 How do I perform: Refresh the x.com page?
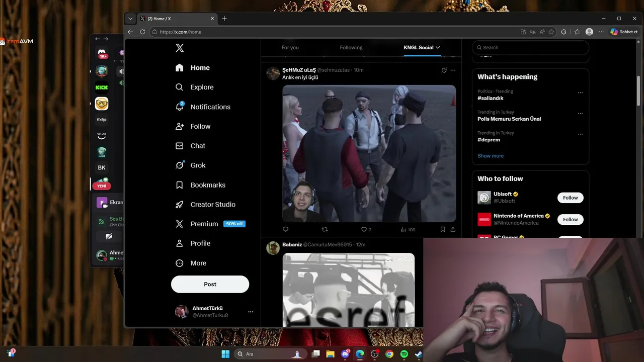coord(142,32)
